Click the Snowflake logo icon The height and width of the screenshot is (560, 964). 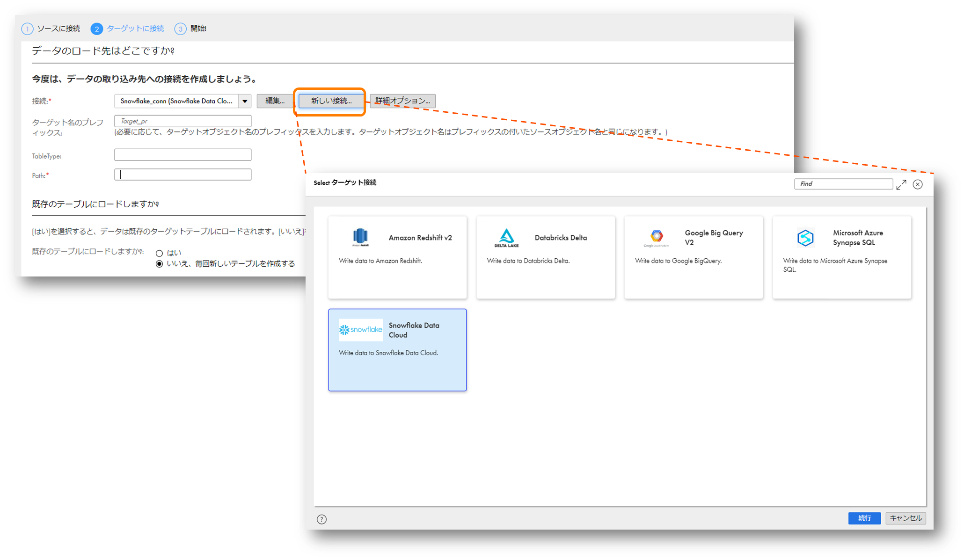[x=360, y=330]
